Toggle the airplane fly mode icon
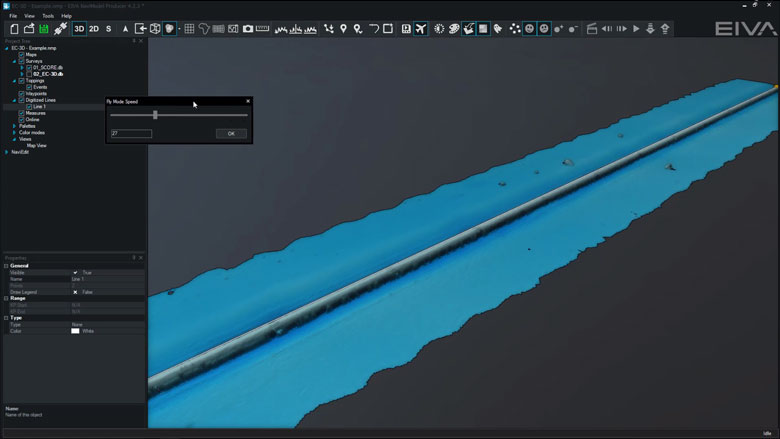 pyautogui.click(x=420, y=29)
